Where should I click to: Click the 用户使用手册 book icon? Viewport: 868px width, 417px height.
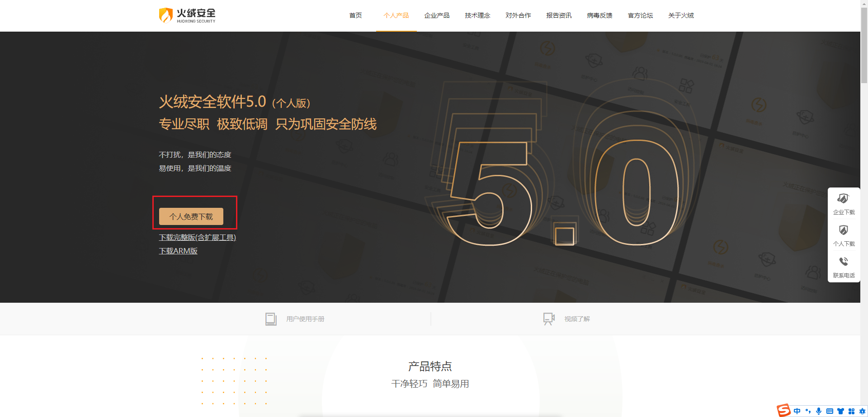coord(271,319)
